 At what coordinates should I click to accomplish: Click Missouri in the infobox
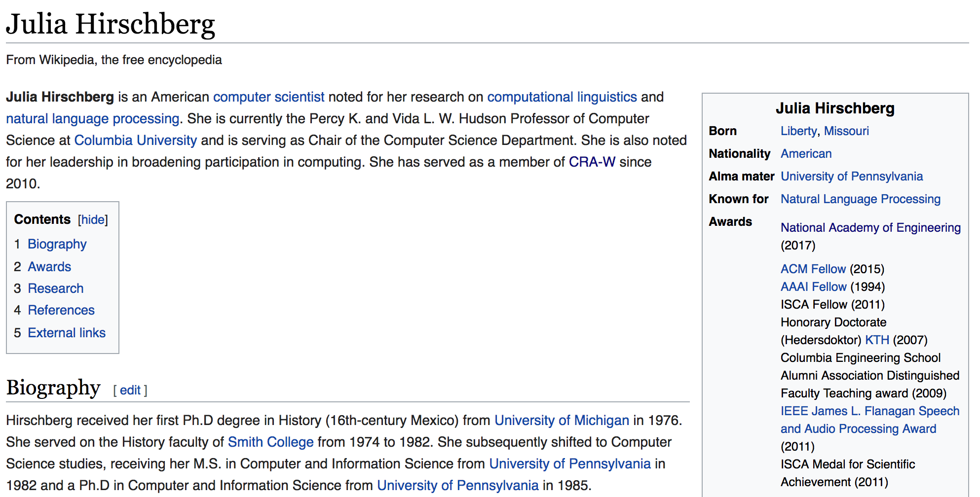pyautogui.click(x=846, y=131)
